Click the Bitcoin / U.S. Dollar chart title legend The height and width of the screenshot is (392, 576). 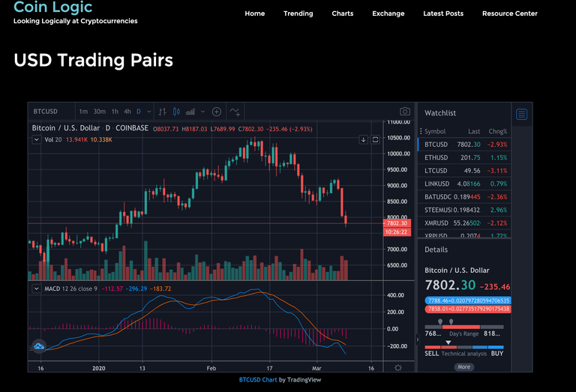90,128
